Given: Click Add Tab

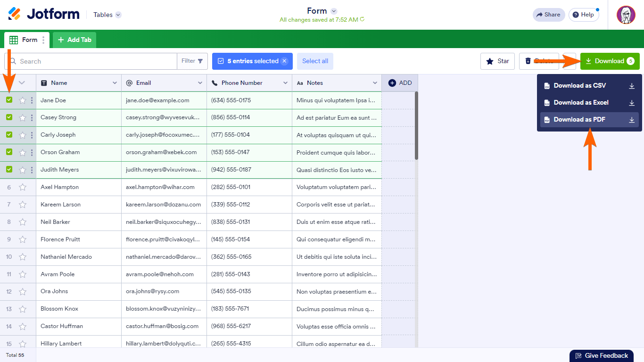Looking at the screenshot, I should [x=74, y=40].
